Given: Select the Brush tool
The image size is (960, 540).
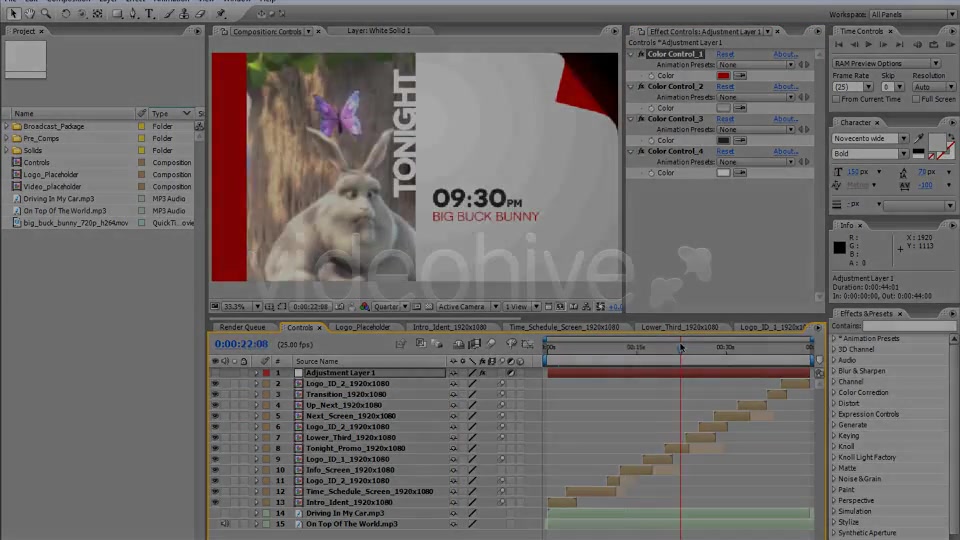Looking at the screenshot, I should point(168,13).
